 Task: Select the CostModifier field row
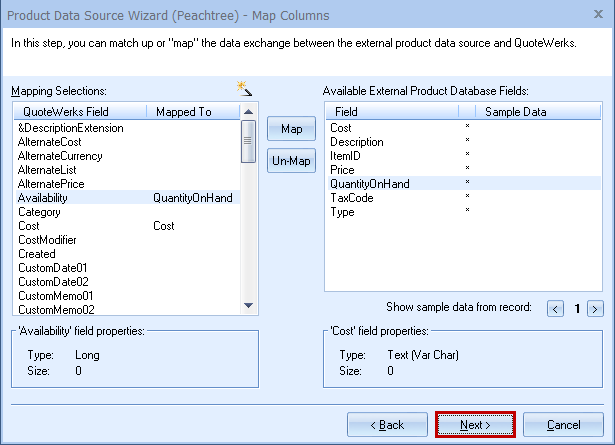(127, 240)
